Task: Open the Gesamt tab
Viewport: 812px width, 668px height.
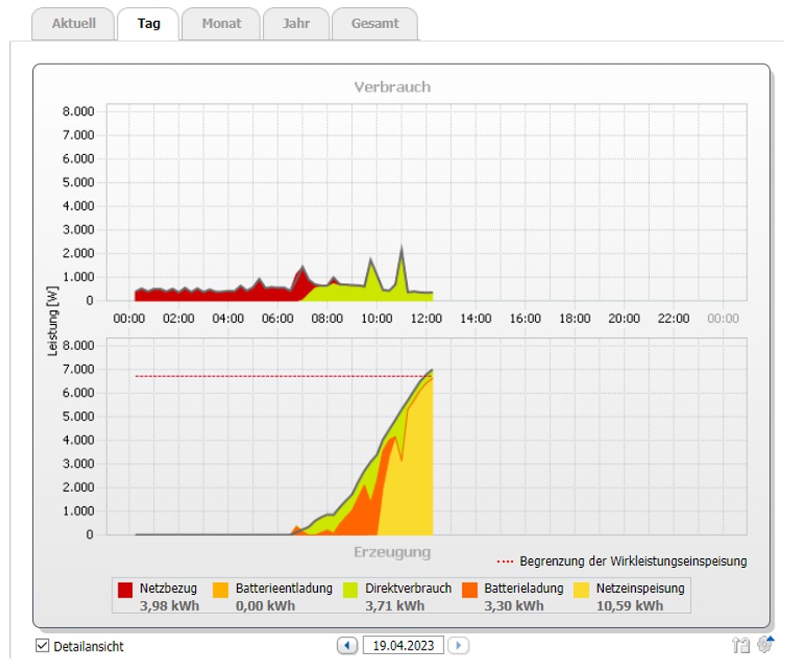Action: pos(375,24)
